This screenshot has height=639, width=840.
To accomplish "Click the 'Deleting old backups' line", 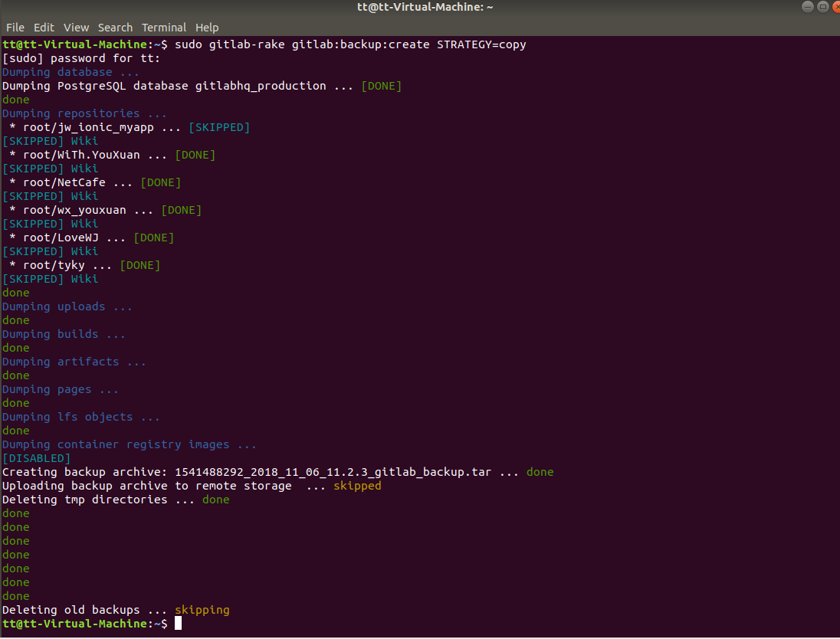I will 116,610.
